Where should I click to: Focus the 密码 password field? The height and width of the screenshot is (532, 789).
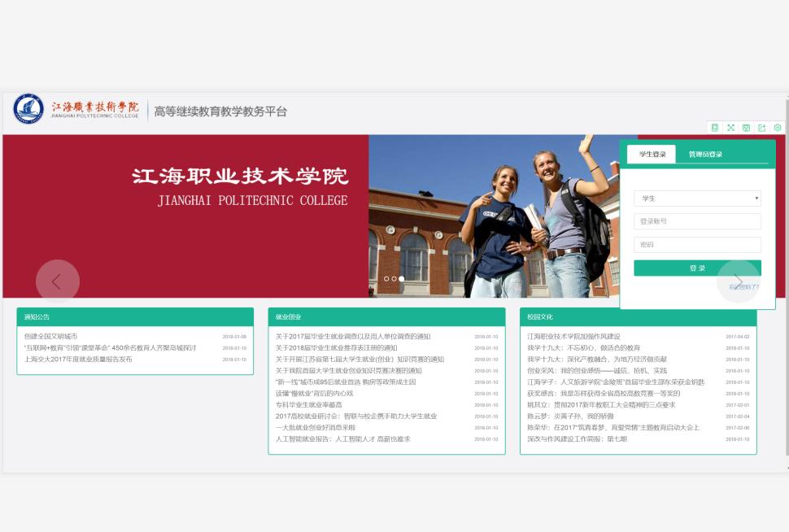(x=697, y=244)
